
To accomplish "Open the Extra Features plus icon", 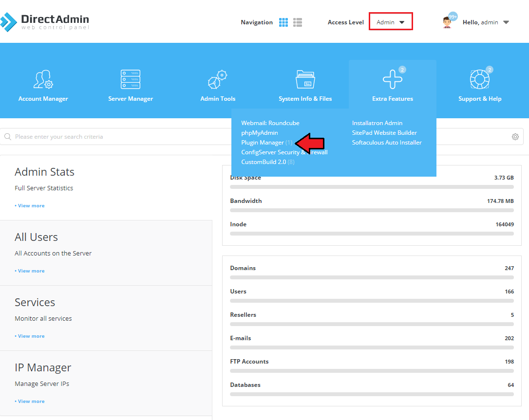I will point(392,79).
